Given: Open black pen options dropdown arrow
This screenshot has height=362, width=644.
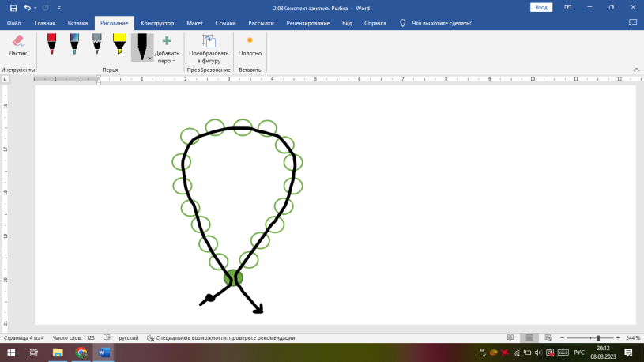Looking at the screenshot, I should pyautogui.click(x=149, y=58).
